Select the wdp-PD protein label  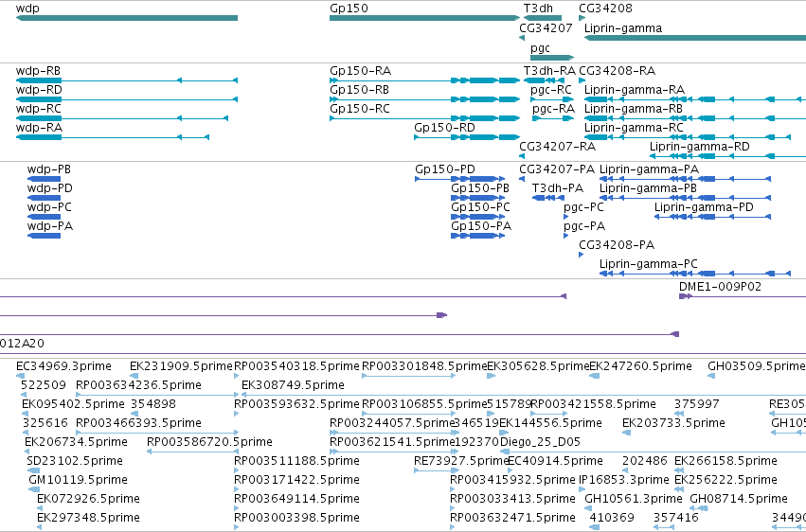50,189
